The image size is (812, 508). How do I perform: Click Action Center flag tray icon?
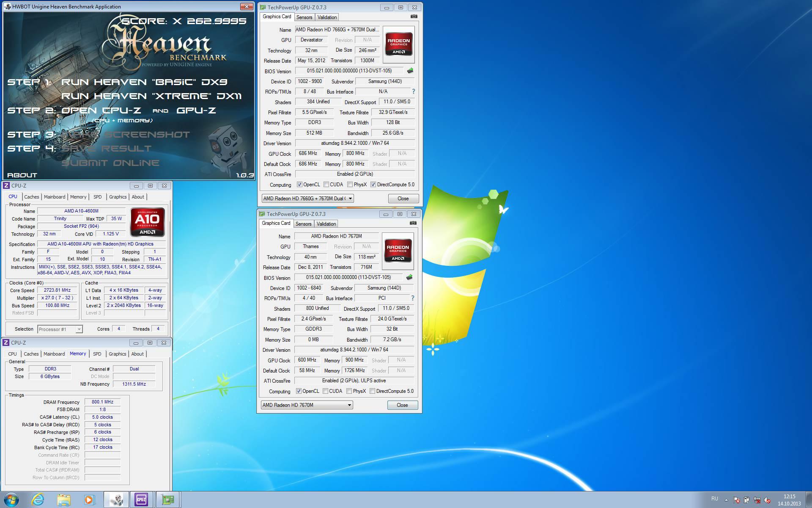[x=736, y=500]
